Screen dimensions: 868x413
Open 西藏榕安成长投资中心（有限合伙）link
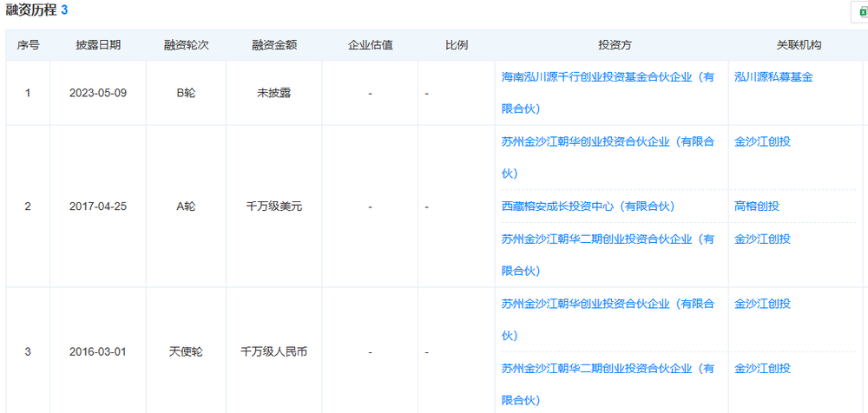pos(588,206)
